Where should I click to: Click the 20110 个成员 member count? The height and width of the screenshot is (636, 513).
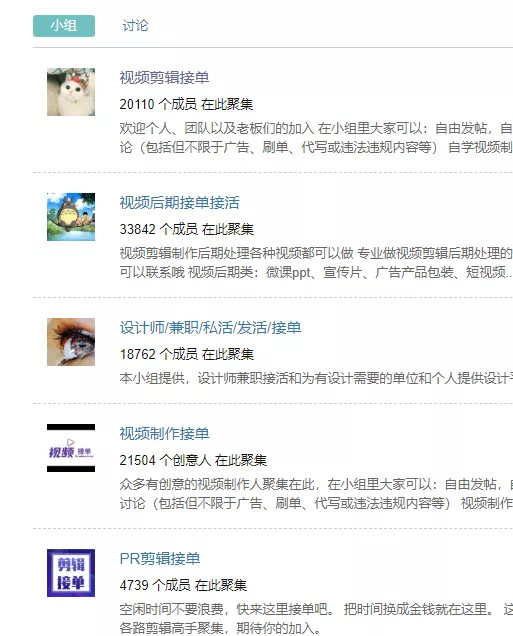coord(158,104)
